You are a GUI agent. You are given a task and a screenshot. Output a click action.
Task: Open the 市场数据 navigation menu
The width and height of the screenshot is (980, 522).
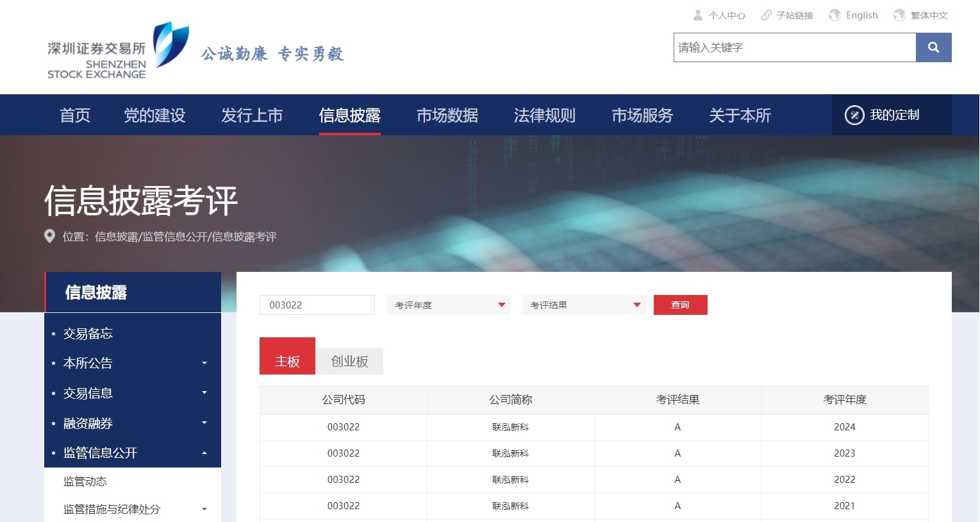coord(447,115)
